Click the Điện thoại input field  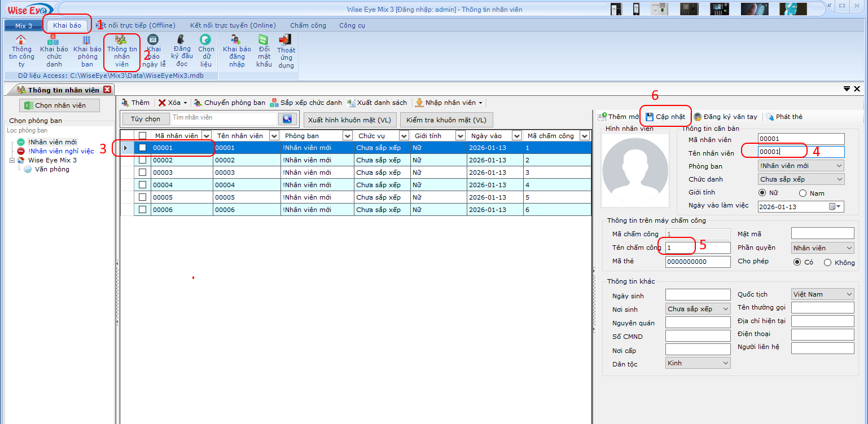(x=822, y=334)
